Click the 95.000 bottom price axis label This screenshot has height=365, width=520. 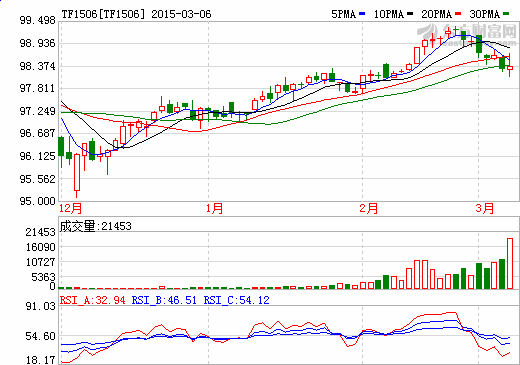[x=38, y=201]
